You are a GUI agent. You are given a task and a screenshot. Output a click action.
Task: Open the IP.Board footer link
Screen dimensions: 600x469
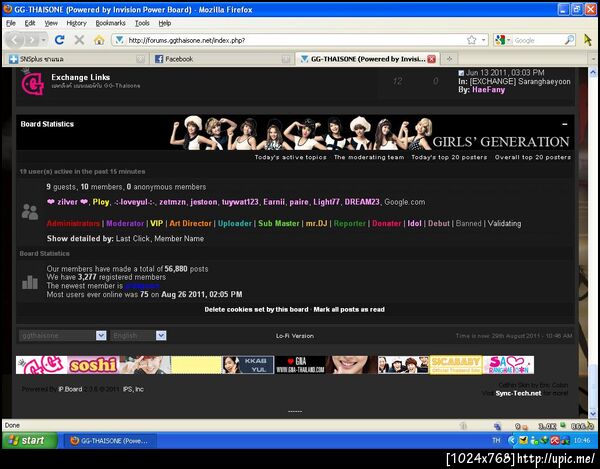[x=70, y=389]
